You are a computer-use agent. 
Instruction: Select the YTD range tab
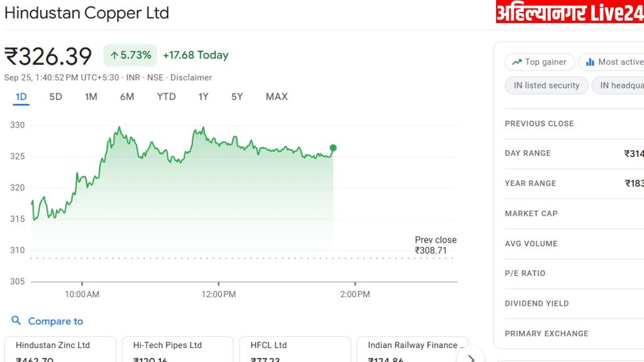point(166,97)
